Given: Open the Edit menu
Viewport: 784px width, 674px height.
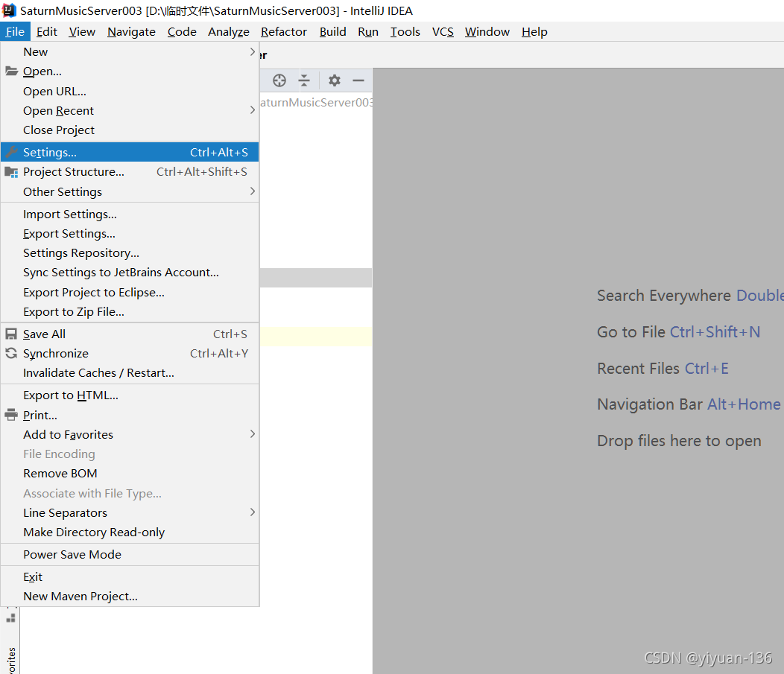Looking at the screenshot, I should tap(46, 31).
